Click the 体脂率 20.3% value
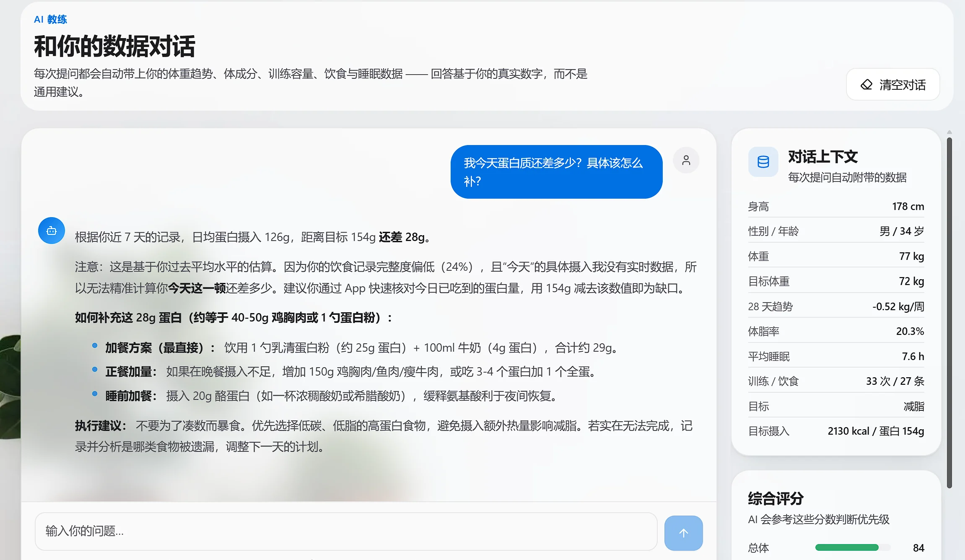The height and width of the screenshot is (560, 965). [910, 331]
